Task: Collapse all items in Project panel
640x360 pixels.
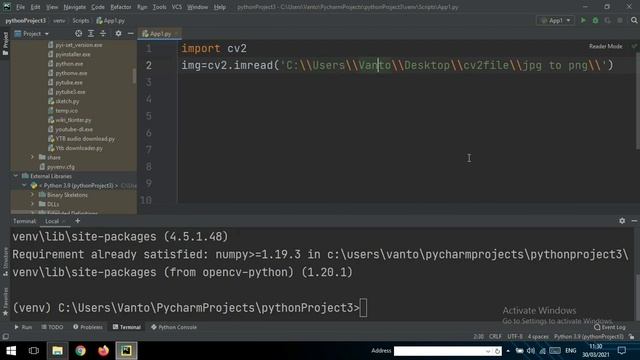Action: [103, 33]
